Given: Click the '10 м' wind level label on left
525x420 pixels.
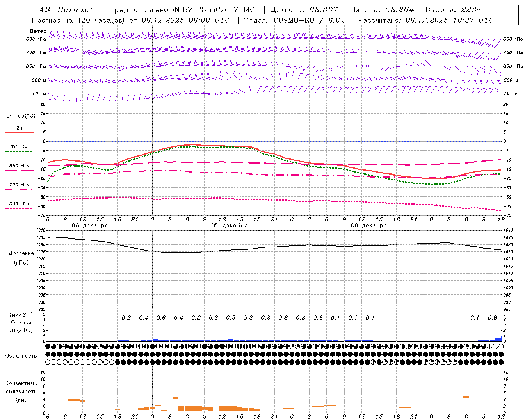Looking at the screenshot, I should 39,94.
